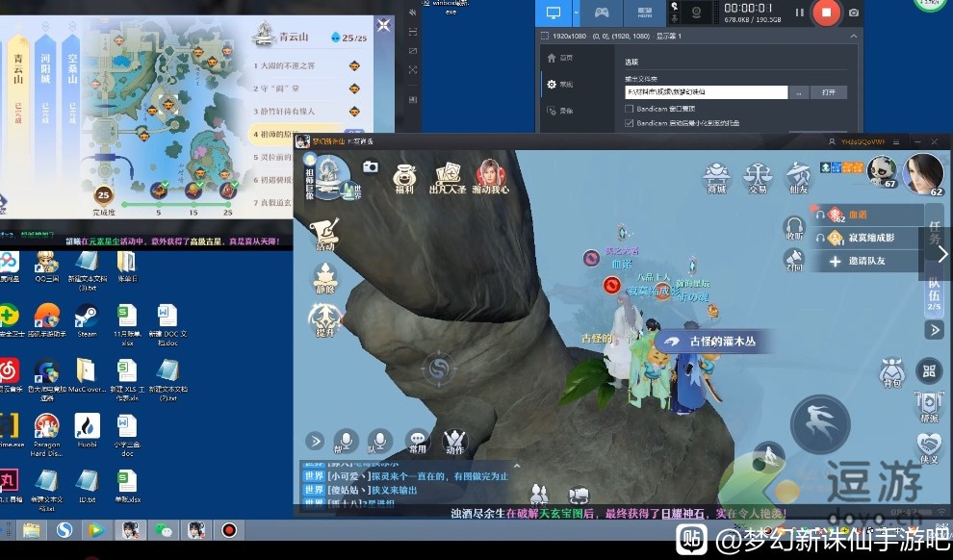Image resolution: width=953 pixels, height=560 pixels.
Task: Claim the reward at milestone 15
Action: click(193, 190)
